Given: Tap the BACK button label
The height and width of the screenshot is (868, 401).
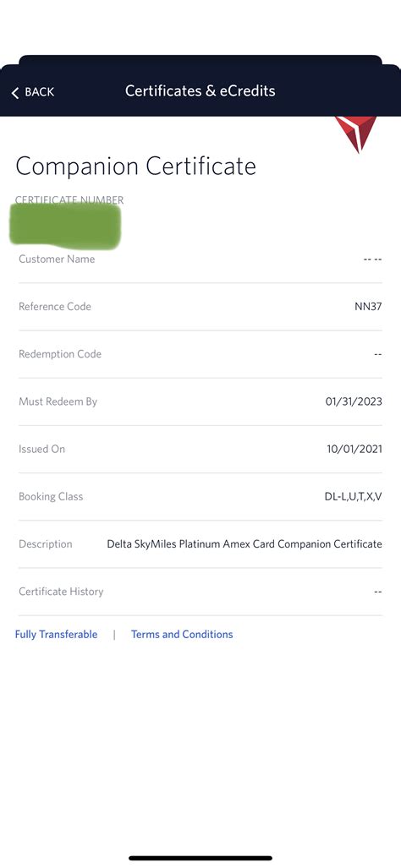Looking at the screenshot, I should click(x=39, y=92).
